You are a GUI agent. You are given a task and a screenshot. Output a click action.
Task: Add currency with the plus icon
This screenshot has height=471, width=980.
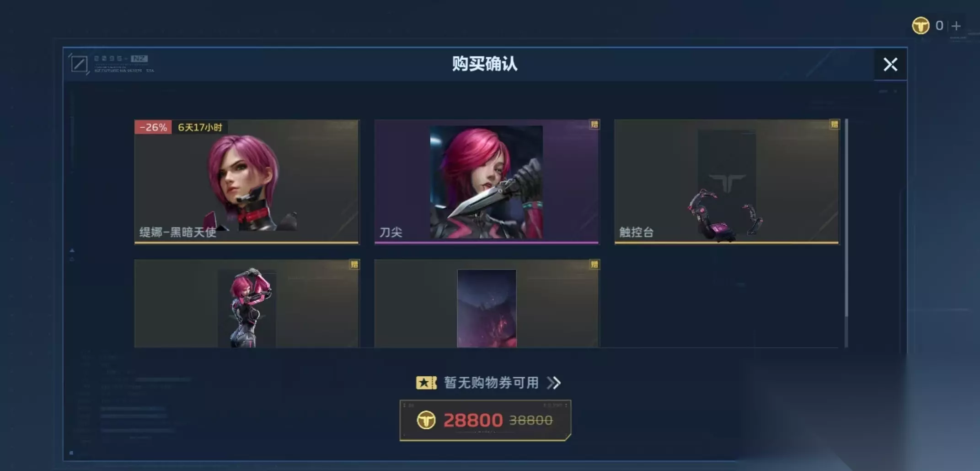tap(956, 26)
